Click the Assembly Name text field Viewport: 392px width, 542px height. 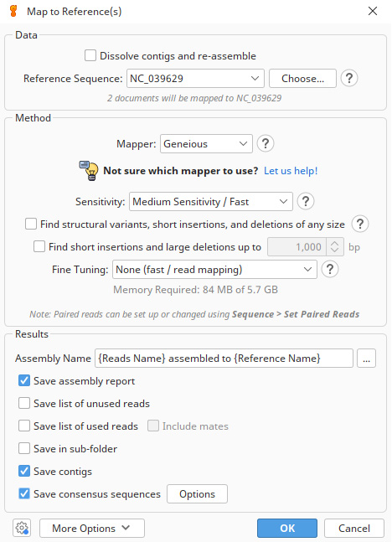pyautogui.click(x=224, y=358)
